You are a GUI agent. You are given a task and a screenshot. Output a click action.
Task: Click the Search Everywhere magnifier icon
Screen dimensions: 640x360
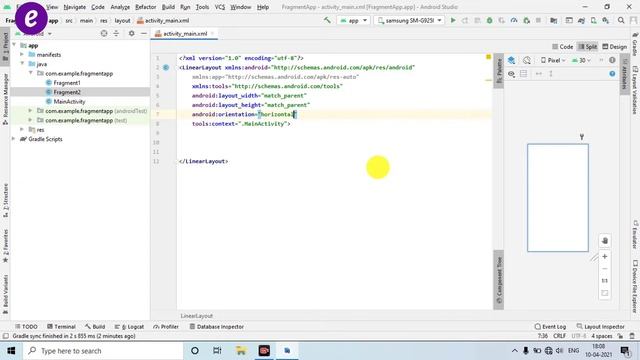point(621,20)
